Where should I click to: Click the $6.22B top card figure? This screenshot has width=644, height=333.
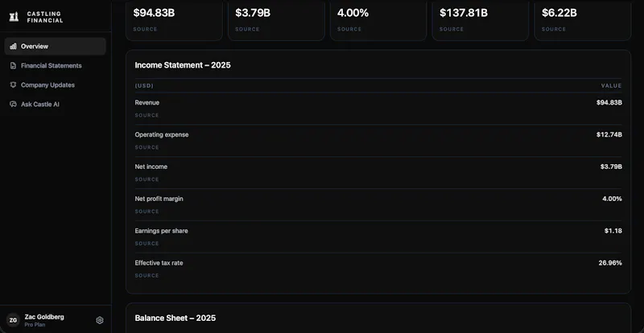point(559,13)
